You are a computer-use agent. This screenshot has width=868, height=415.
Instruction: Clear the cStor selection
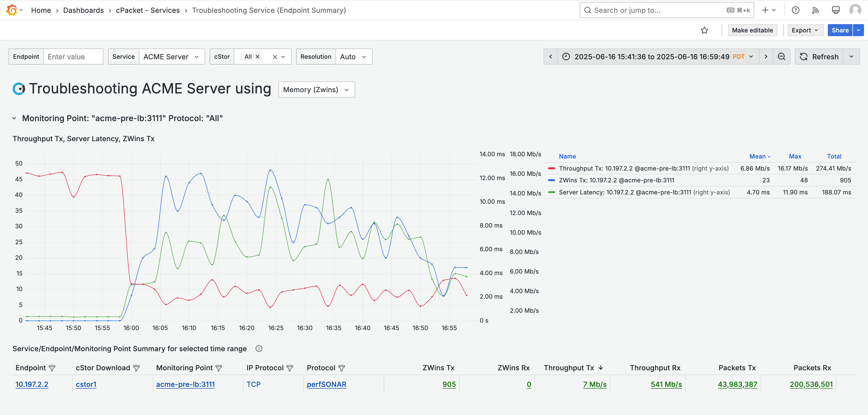[275, 57]
